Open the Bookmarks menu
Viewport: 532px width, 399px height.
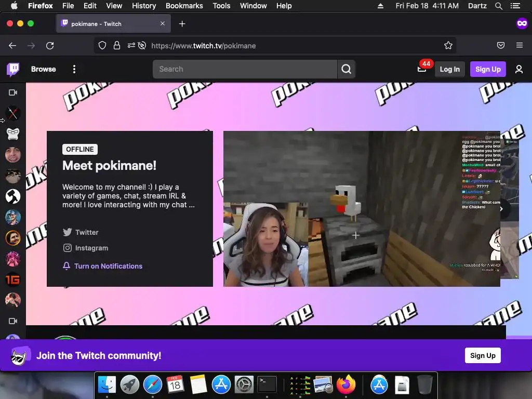(x=184, y=6)
